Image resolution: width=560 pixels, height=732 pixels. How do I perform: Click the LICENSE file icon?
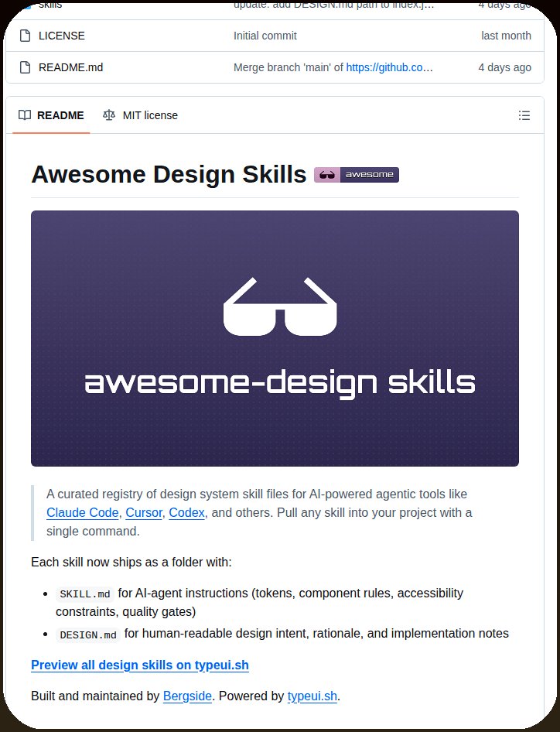click(26, 36)
